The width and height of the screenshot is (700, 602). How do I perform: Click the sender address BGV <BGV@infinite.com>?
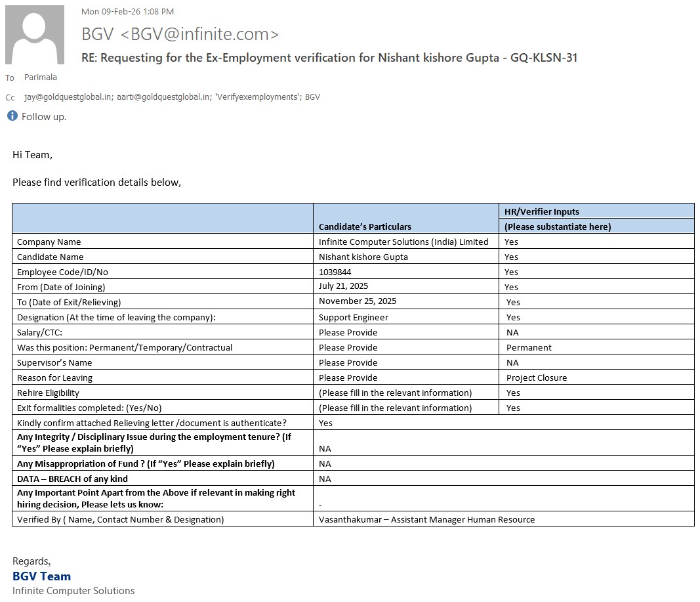point(180,34)
